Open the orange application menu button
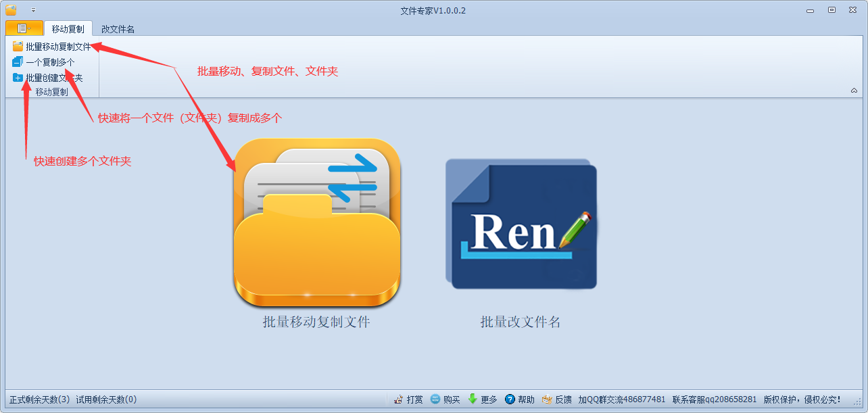Image resolution: width=868 pixels, height=413 pixels. (x=24, y=28)
